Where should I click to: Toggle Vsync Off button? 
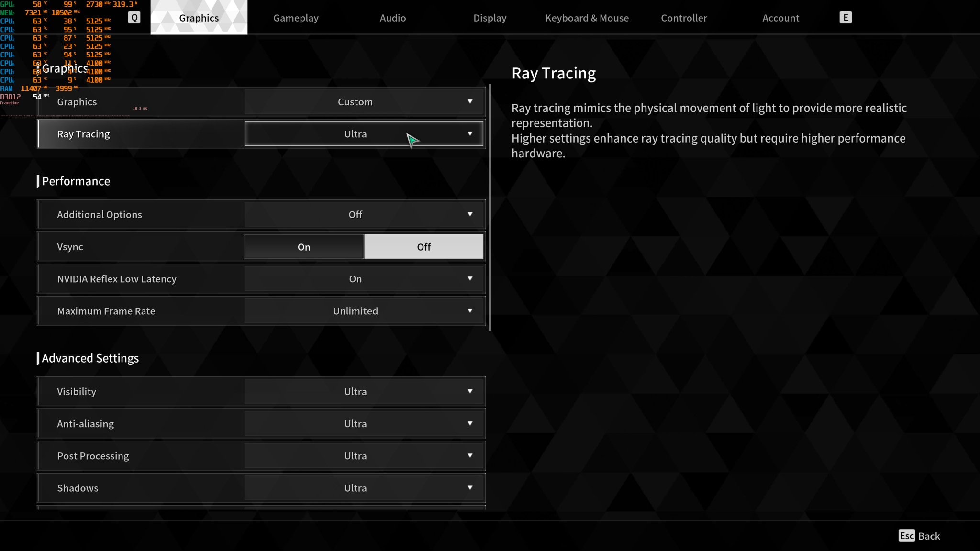click(x=423, y=246)
